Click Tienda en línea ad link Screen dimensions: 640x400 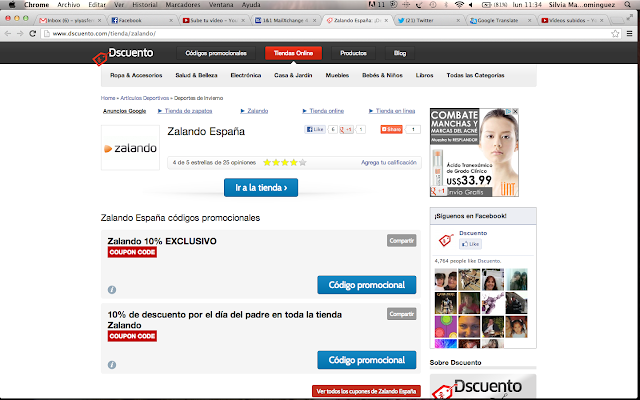(x=395, y=111)
